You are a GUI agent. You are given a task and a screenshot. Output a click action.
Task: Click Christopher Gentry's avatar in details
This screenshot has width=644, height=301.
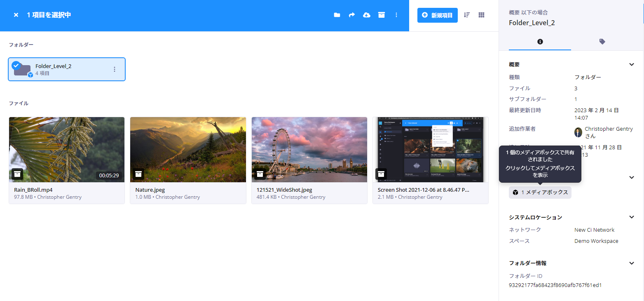pos(578,132)
